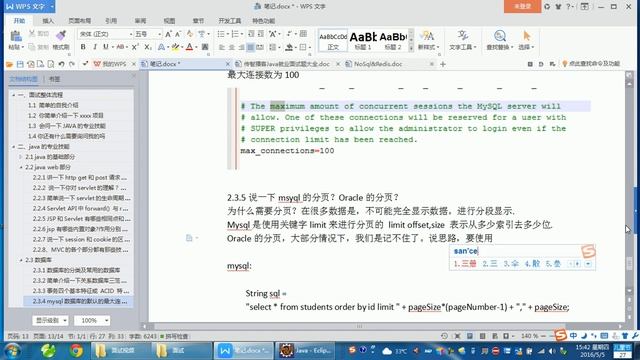The width and height of the screenshot is (640, 360).
Task: Toggle superscript X² formatting
Action: 135,47
